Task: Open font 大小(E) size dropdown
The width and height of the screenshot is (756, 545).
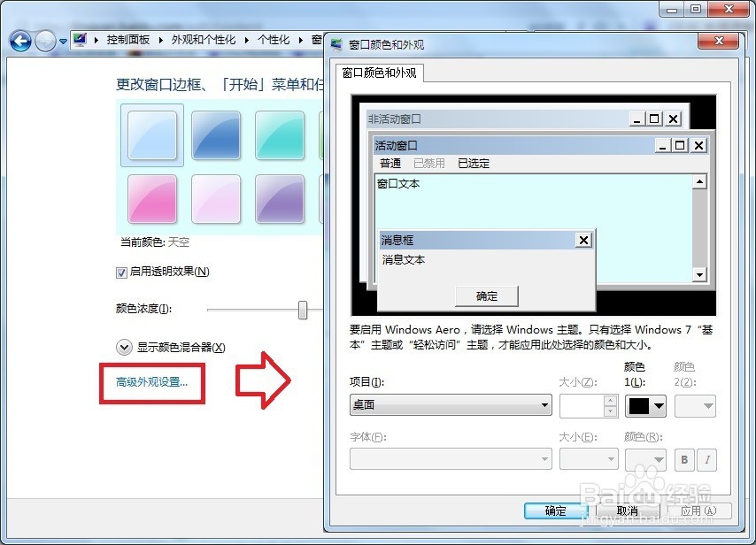Action: click(589, 459)
